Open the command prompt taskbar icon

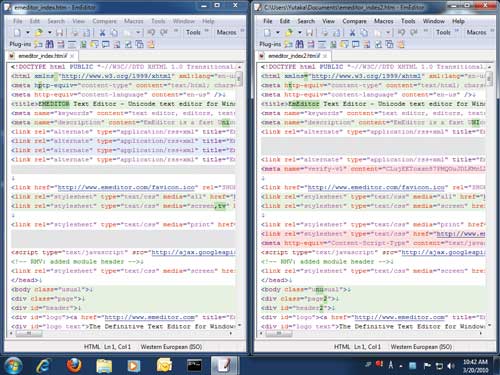pos(195,365)
